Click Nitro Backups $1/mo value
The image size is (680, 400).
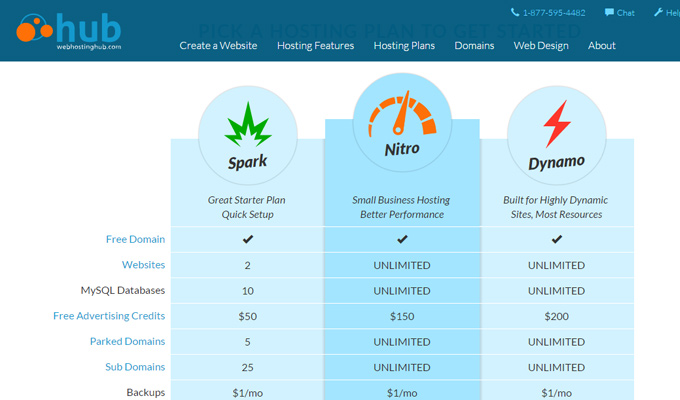pos(402,393)
